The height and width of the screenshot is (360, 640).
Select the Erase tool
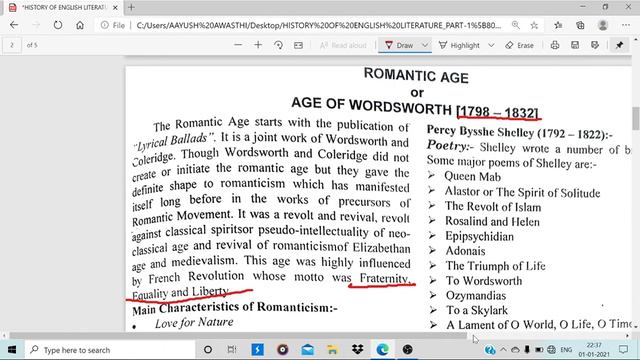[519, 45]
